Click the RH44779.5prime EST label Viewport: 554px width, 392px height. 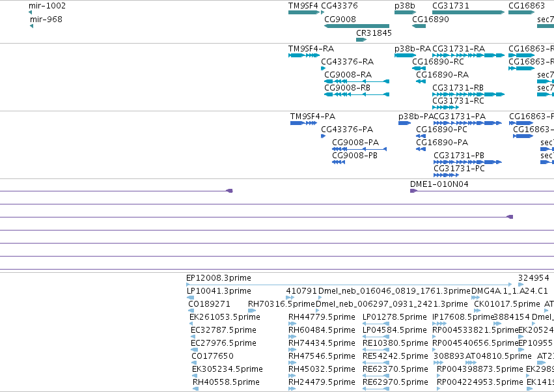tap(322, 317)
